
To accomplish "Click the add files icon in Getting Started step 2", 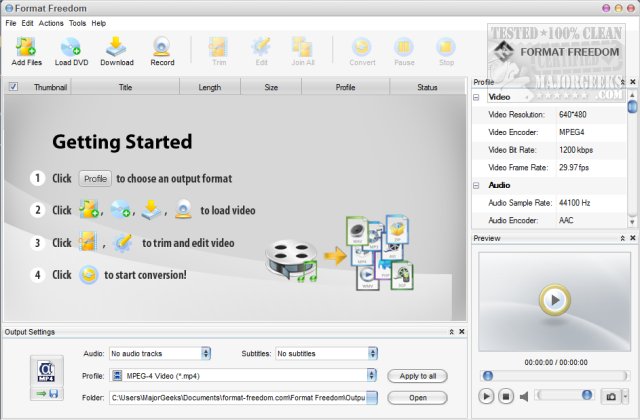I will click(x=89, y=209).
